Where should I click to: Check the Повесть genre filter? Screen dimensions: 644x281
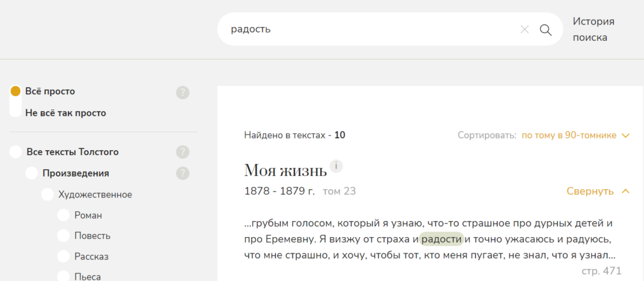(x=63, y=236)
